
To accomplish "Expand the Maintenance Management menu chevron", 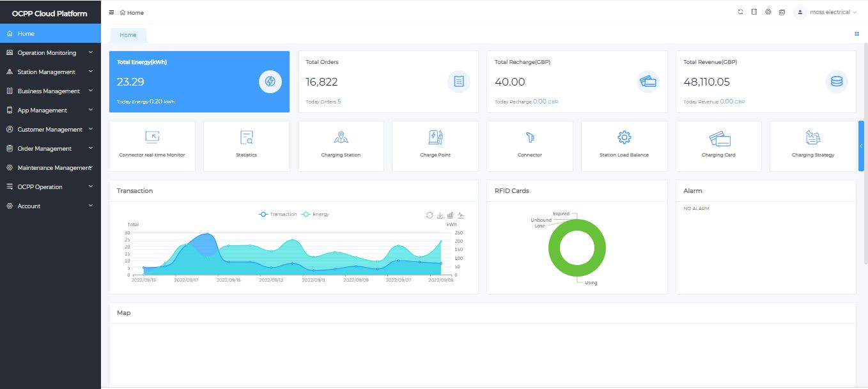I will tap(92, 167).
